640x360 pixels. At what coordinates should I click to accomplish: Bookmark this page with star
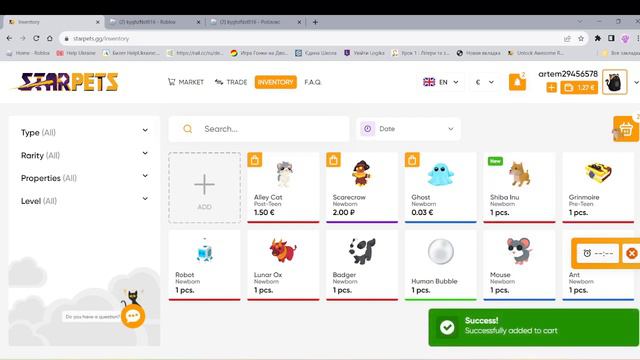pos(581,38)
